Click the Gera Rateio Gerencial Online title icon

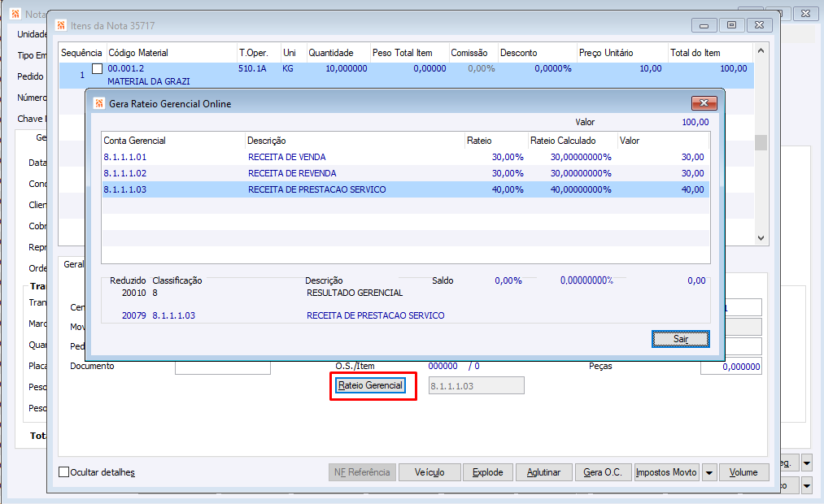point(98,103)
